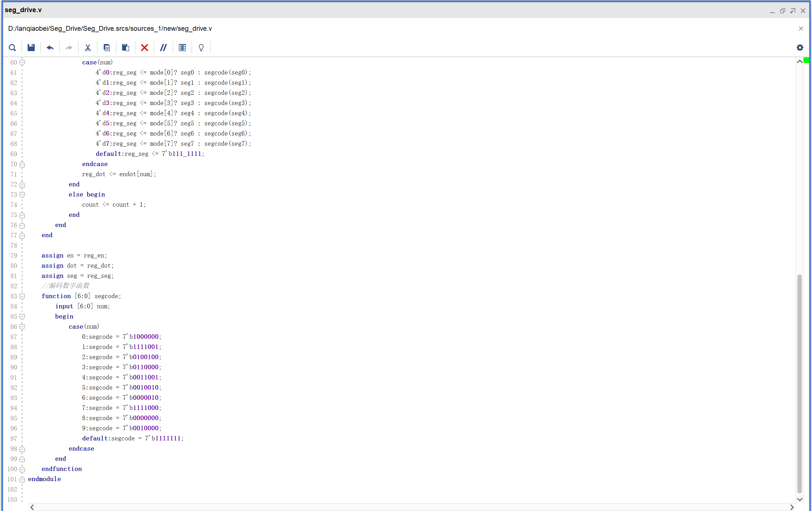The width and height of the screenshot is (812, 511).
Task: Click the red X Delete icon
Action: click(x=144, y=48)
